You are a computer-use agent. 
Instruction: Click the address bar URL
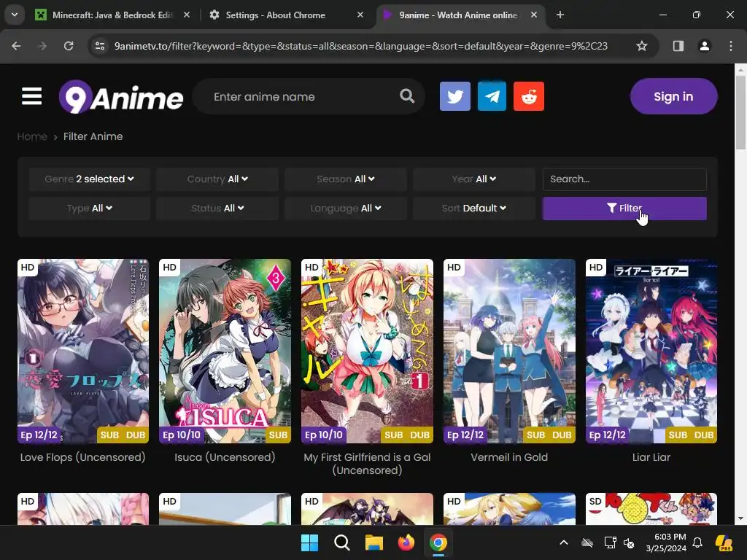tap(360, 46)
